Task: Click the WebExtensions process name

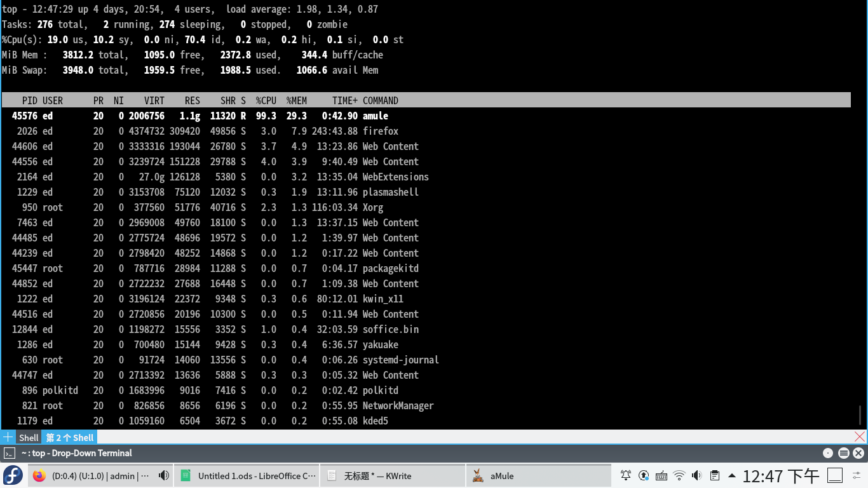Action: 396,177
